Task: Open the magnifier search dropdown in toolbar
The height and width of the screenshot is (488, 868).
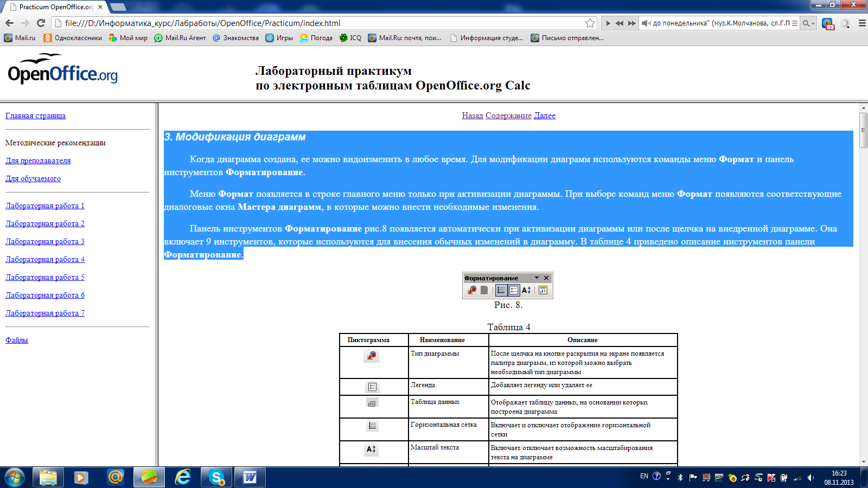Action: point(808,23)
